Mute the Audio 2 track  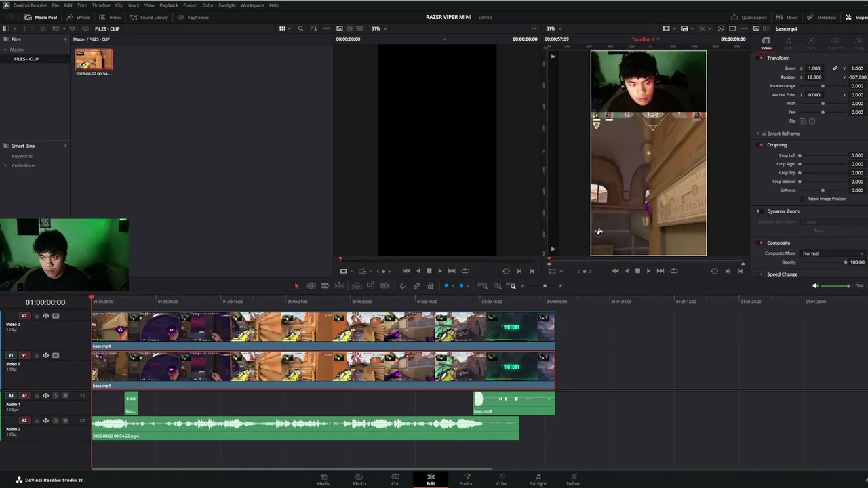tap(65, 420)
